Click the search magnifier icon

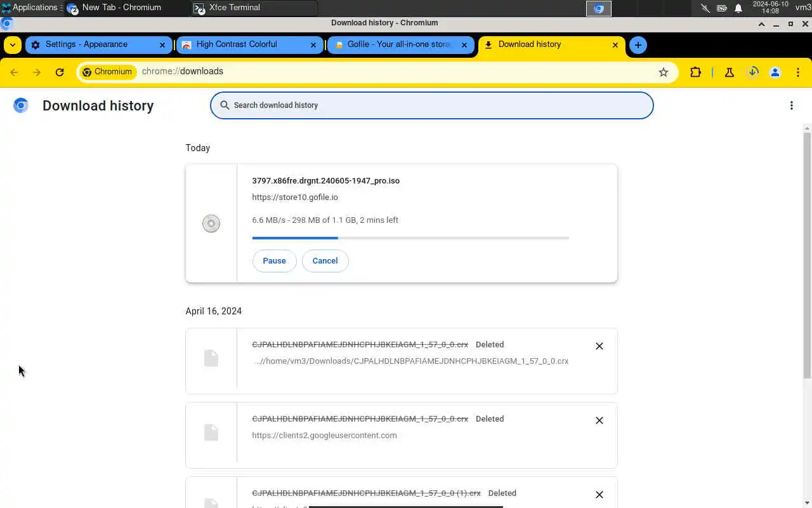225,105
